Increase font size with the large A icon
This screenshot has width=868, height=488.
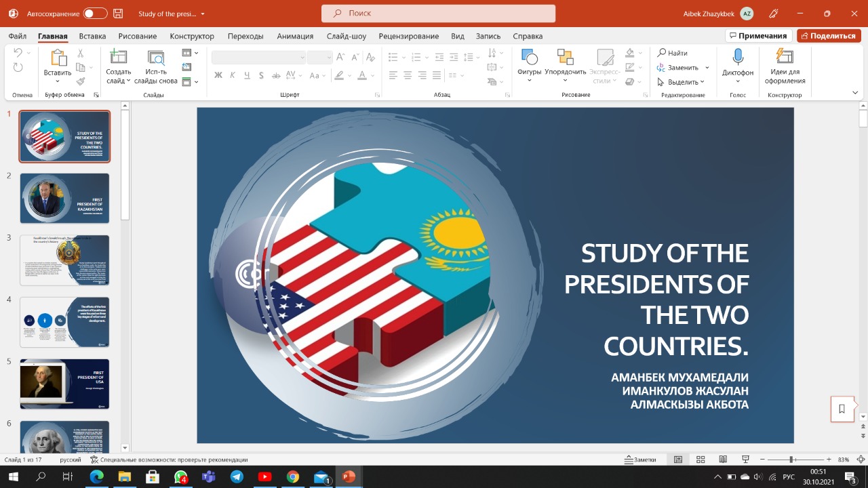click(342, 58)
